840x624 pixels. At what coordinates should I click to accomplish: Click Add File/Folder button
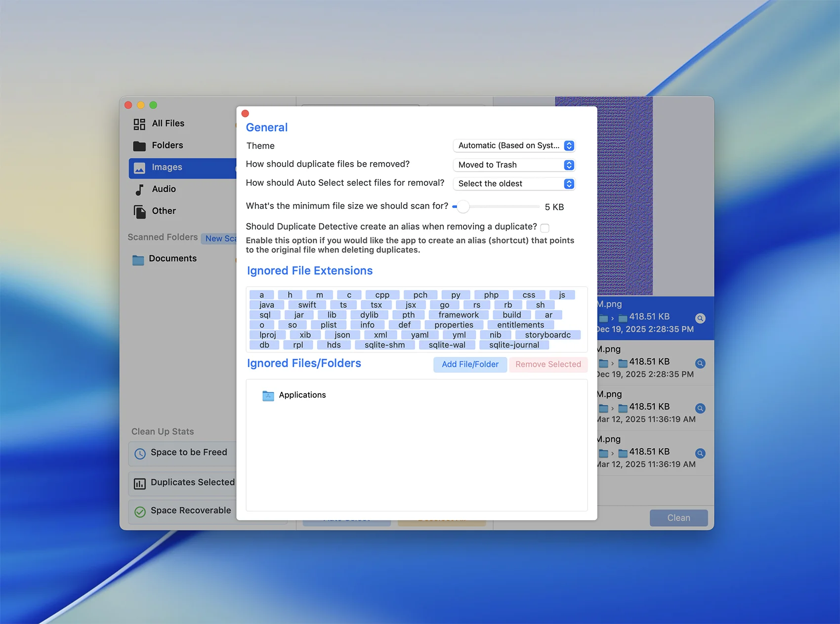(470, 365)
